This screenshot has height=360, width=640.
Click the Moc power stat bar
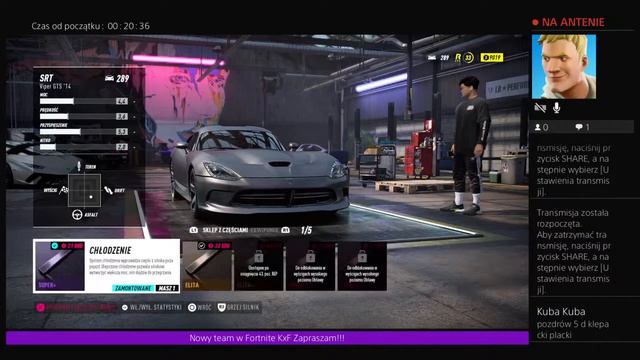click(x=84, y=101)
